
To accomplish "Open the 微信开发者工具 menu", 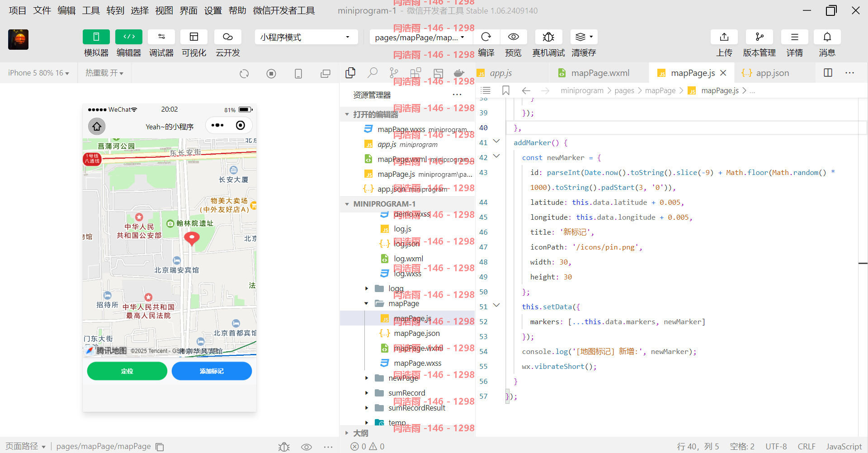I will 284,10.
